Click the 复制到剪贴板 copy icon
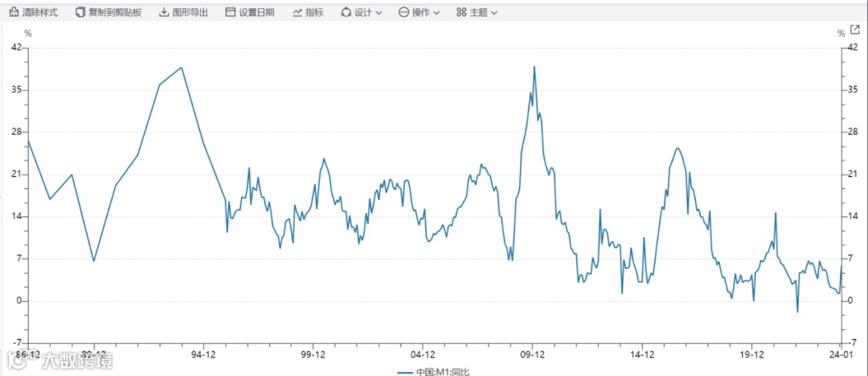Viewport: 868px width, 376px height. [x=81, y=12]
